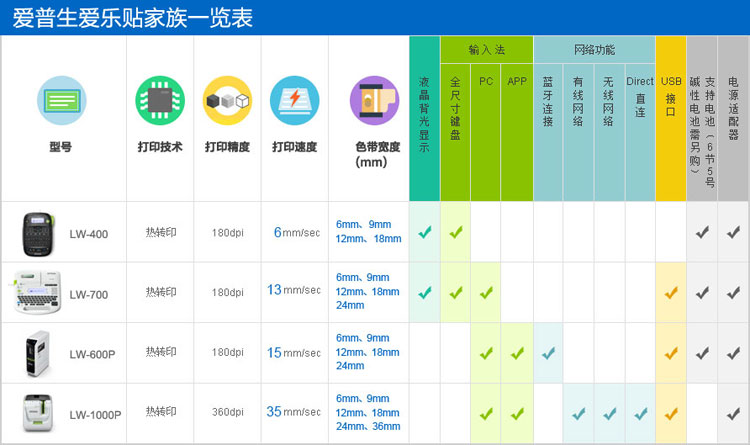750x445 pixels.
Task: Click LW-600P battery support checkmark
Action: point(702,353)
